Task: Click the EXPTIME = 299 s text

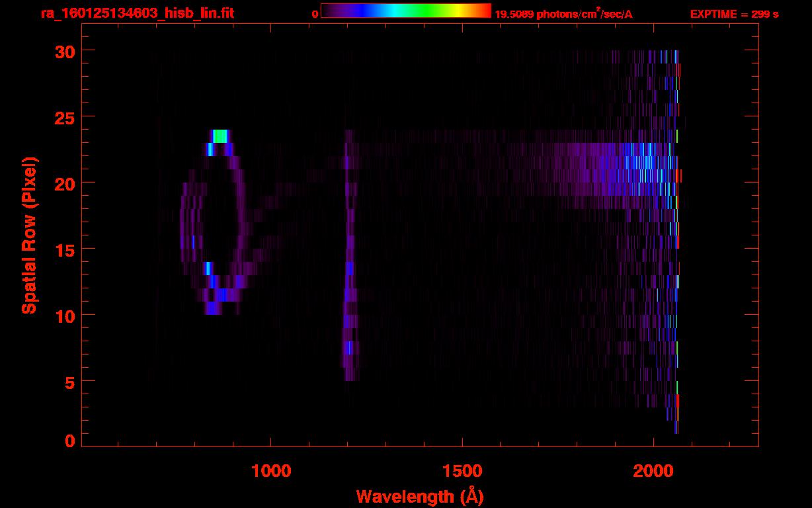Action: (734, 14)
